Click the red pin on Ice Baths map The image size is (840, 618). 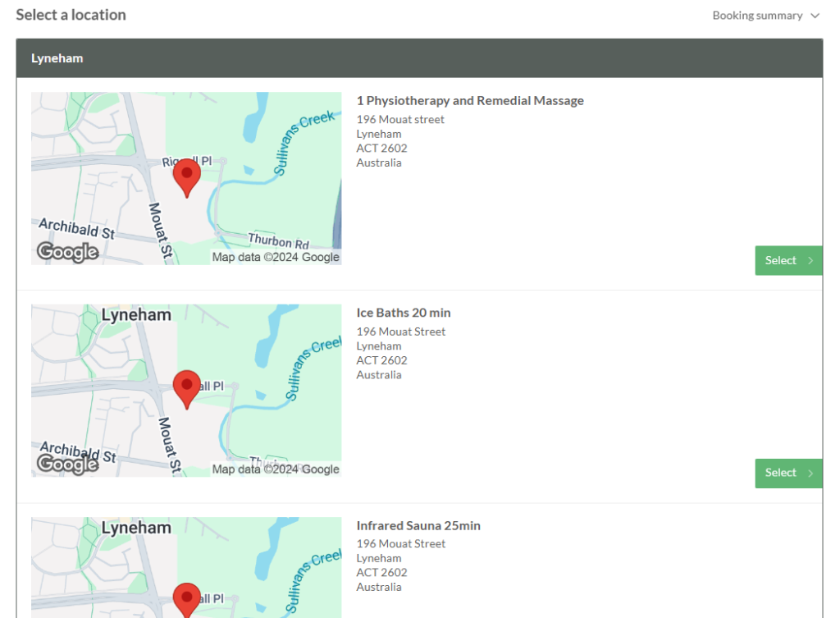[x=187, y=386]
